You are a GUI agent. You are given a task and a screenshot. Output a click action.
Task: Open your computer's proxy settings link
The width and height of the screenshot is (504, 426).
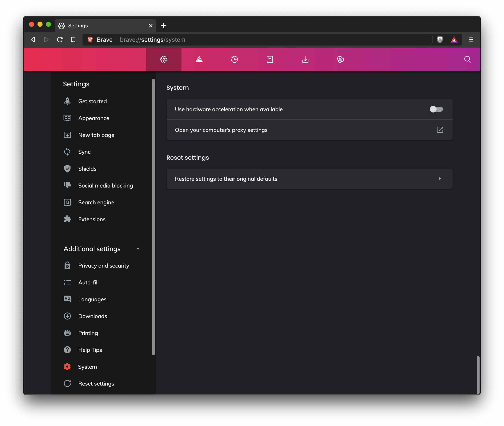point(440,130)
